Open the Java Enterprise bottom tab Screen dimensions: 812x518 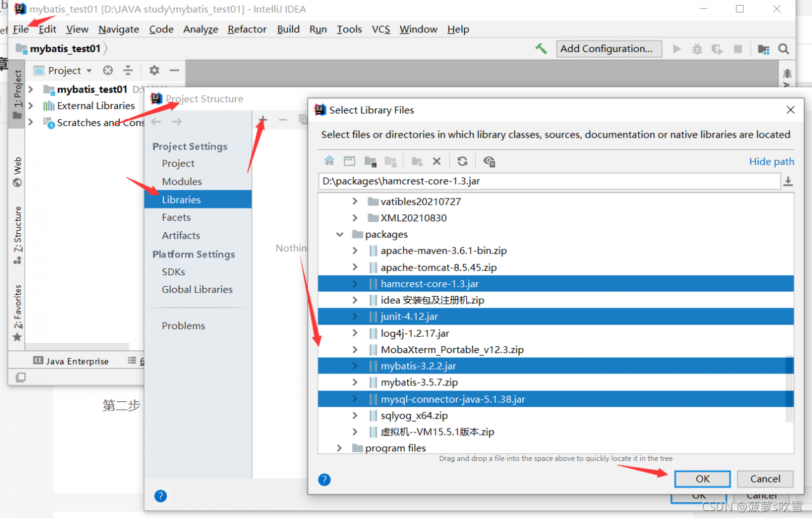click(71, 361)
